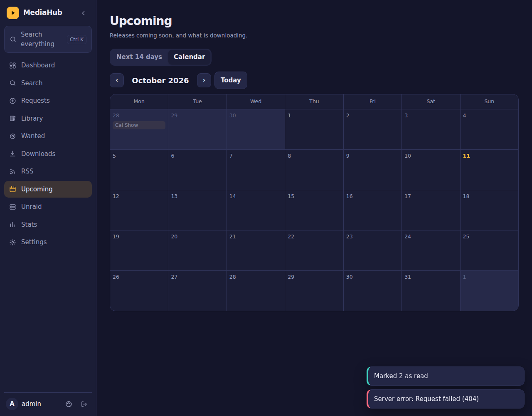Collapse the sidebar with the chevron
Screen dimensions: 532x416
(x=84, y=13)
